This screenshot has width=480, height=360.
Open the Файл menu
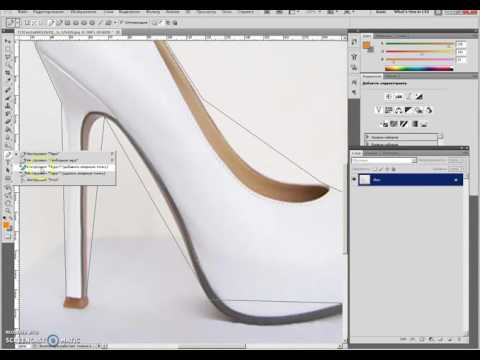pos(23,12)
